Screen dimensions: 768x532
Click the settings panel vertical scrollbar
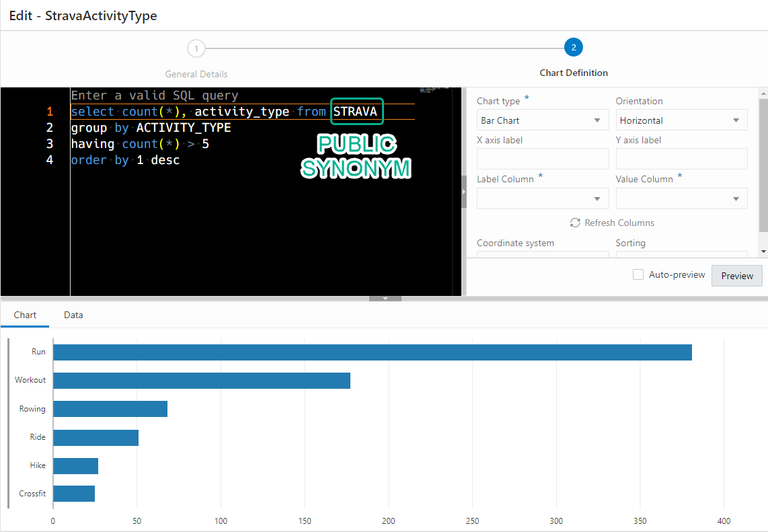tap(763, 165)
